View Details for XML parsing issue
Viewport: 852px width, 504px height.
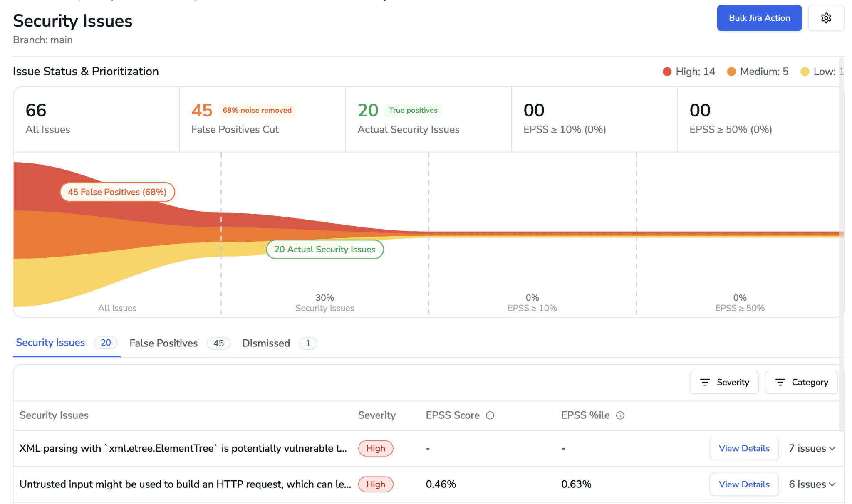click(x=743, y=448)
